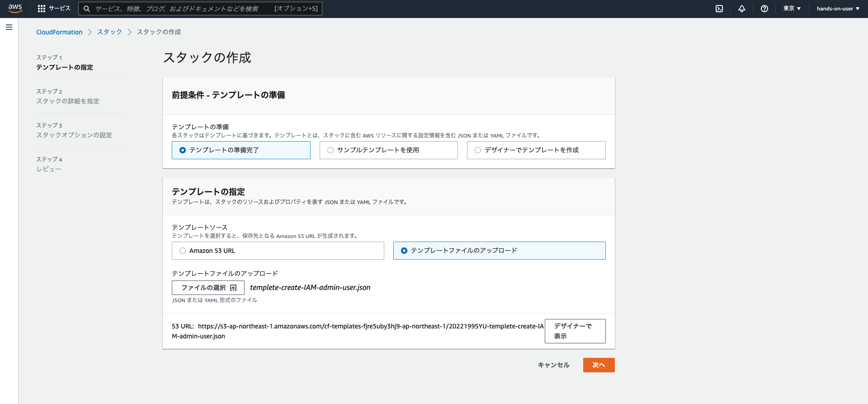
Task: Select Amazon S3 URL radio option
Action: pyautogui.click(x=278, y=251)
